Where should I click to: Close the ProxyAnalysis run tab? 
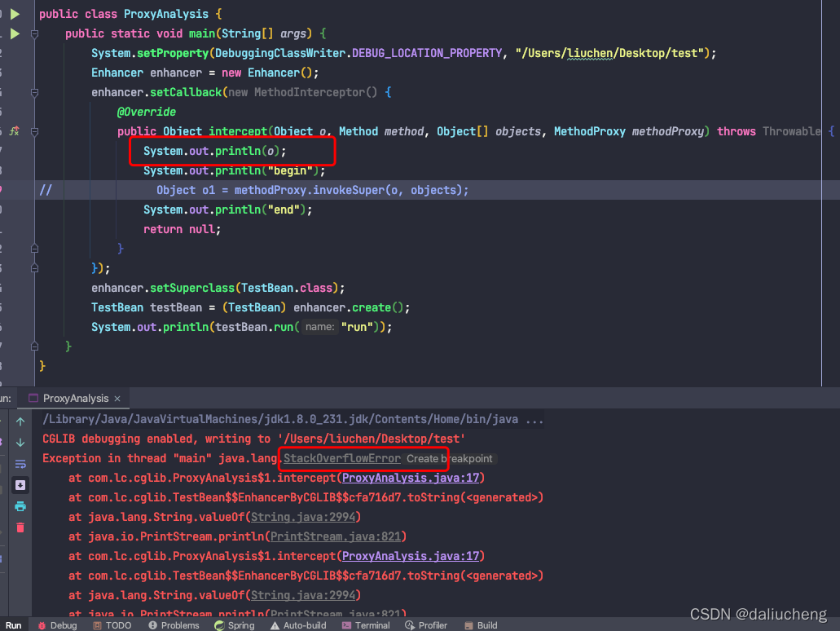coord(117,399)
